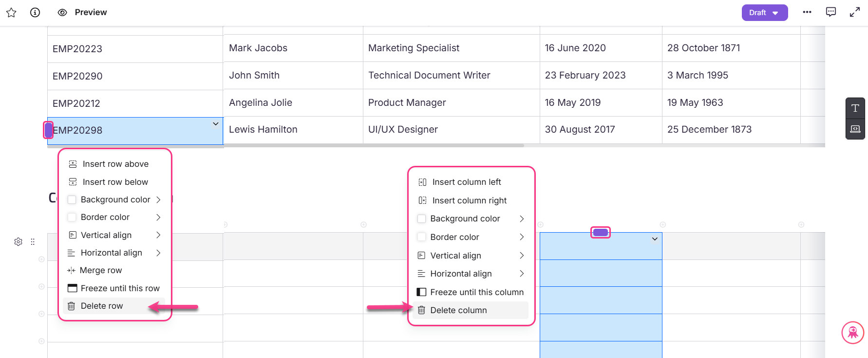Click the column menu Border color swatch
Image resolution: width=868 pixels, height=358 pixels.
[x=422, y=237]
